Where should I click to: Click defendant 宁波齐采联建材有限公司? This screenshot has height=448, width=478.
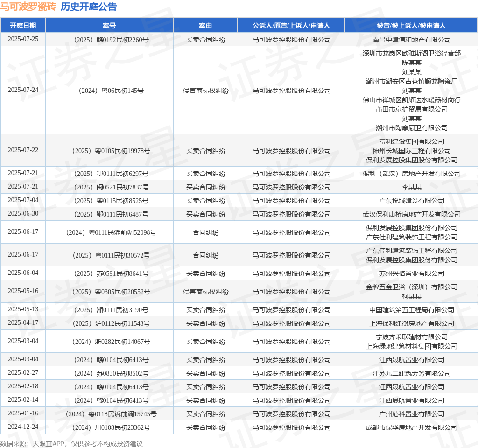point(412,337)
